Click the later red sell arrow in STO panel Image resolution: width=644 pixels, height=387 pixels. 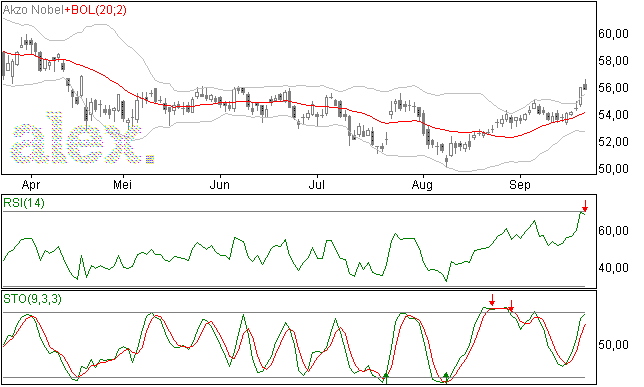coord(511,305)
